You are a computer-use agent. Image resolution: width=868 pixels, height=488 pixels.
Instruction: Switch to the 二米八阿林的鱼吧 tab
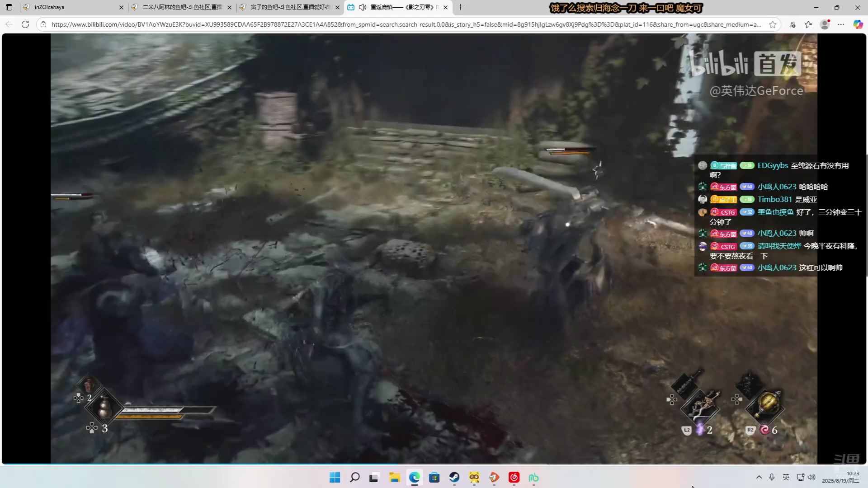[x=182, y=7]
